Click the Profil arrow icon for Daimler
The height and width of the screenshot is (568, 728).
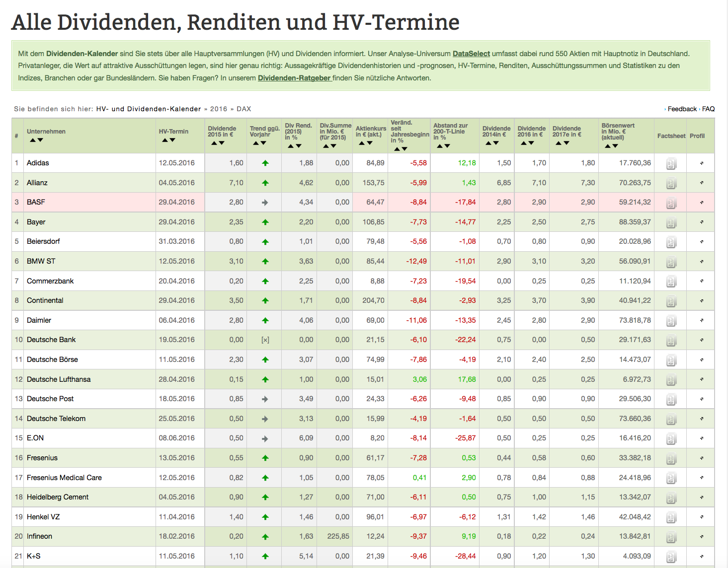(x=702, y=320)
